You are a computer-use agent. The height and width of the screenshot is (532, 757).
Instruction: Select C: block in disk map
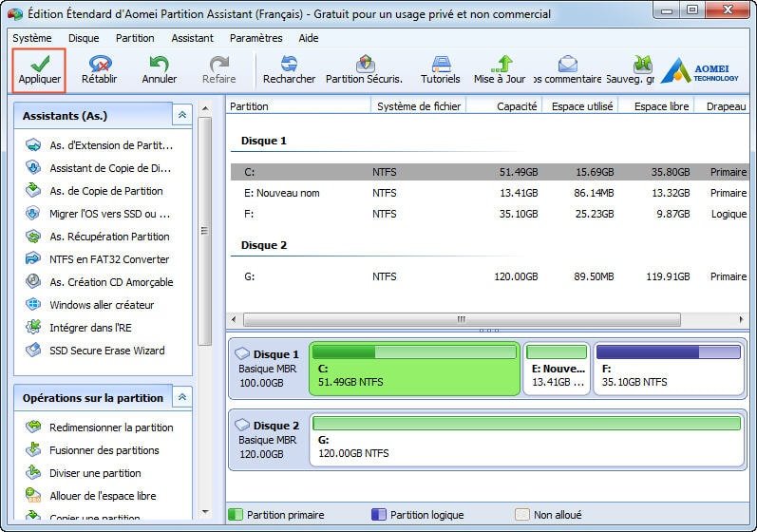(x=415, y=369)
